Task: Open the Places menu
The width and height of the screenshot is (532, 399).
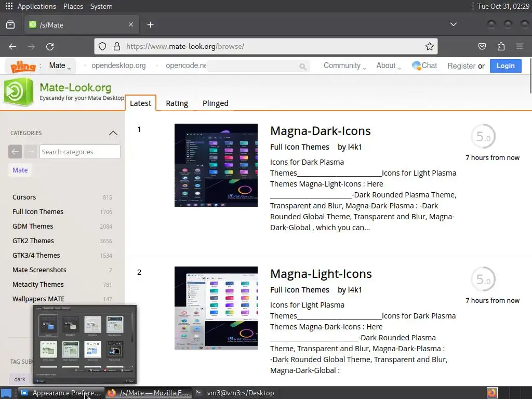Action: (x=73, y=6)
